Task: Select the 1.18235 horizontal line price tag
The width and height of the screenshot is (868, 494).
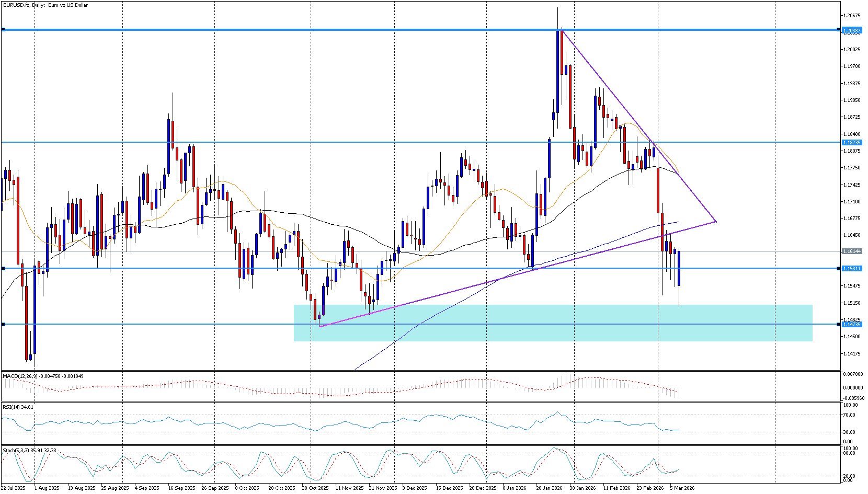Action: pos(851,142)
